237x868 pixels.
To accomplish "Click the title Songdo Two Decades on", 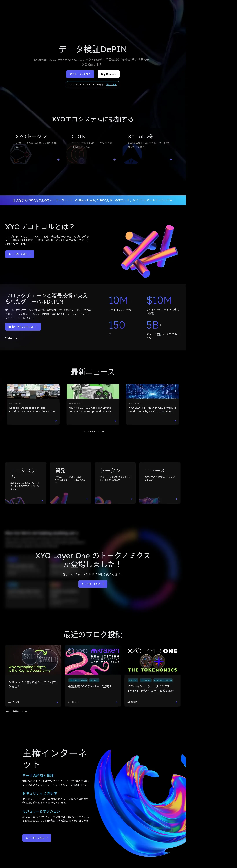I will click(32, 409).
